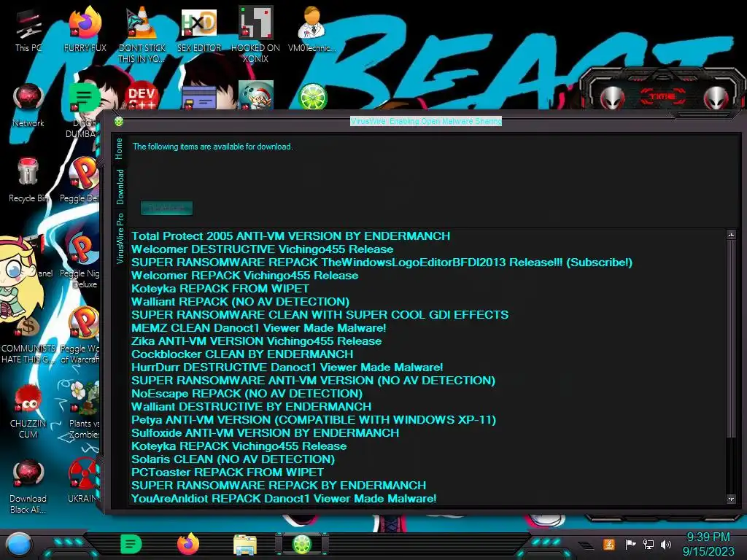Image resolution: width=747 pixels, height=560 pixels.
Task: Select Total Protect 2005 ANTI-VM VERSION BY ENDERMANCH
Action: 290,236
